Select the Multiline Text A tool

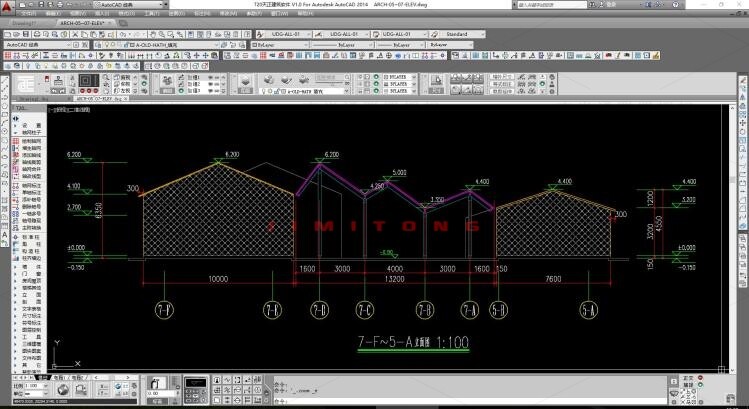[x=5, y=235]
